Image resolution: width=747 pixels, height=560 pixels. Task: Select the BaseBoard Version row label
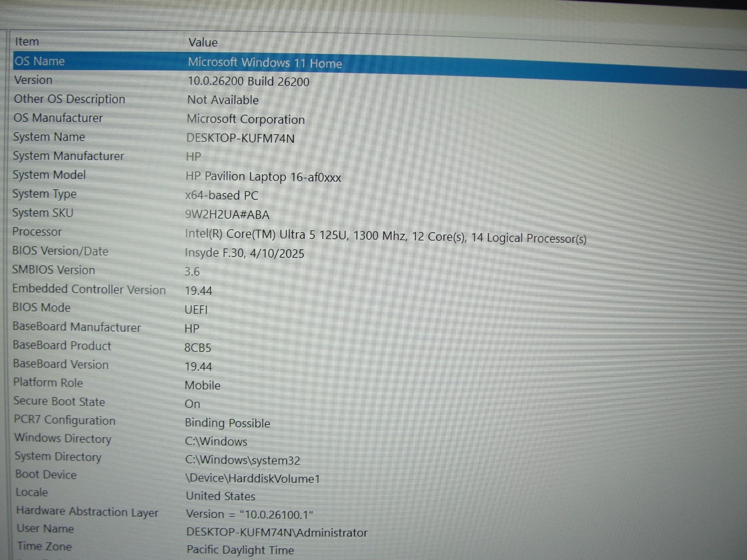point(61,364)
